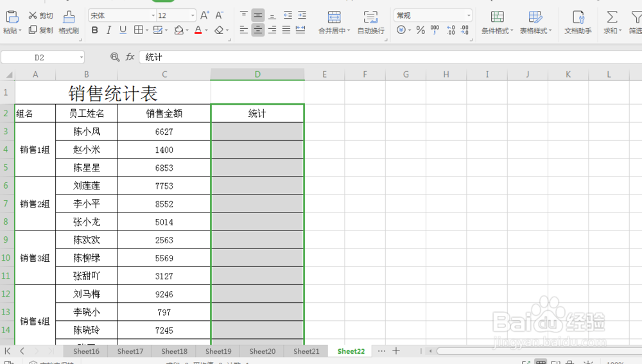Image resolution: width=642 pixels, height=364 pixels.
Task: Apply red font color A icon
Action: point(198,30)
